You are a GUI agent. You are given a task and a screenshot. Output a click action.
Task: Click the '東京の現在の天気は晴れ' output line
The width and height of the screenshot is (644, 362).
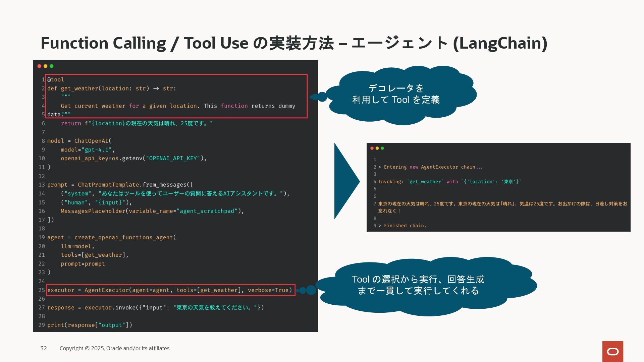(503, 207)
